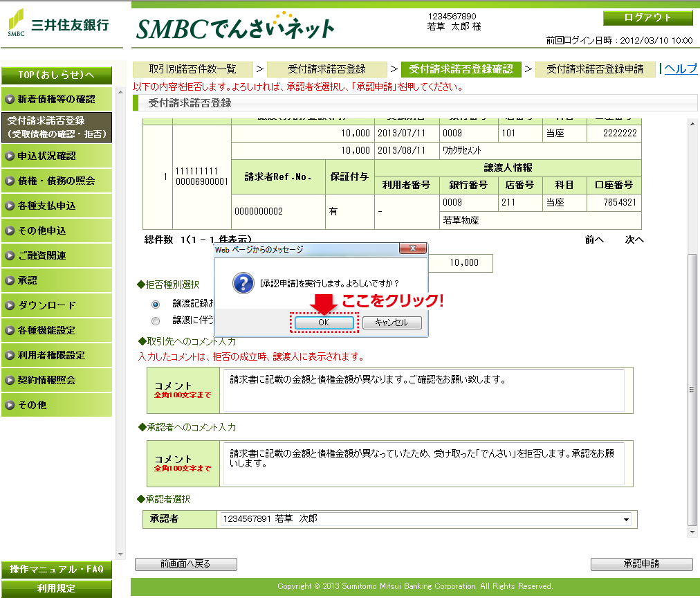Close the Web page message dialog
The height and width of the screenshot is (598, 700).
point(413,248)
